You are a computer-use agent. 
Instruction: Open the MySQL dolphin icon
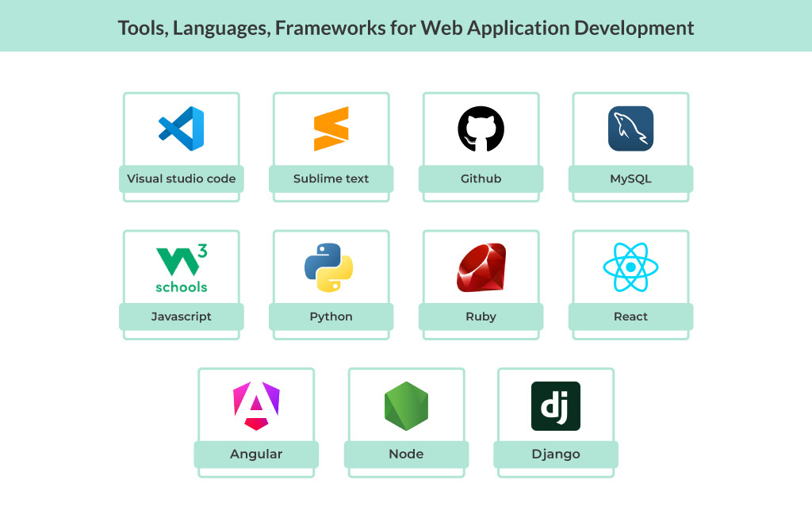coord(630,129)
